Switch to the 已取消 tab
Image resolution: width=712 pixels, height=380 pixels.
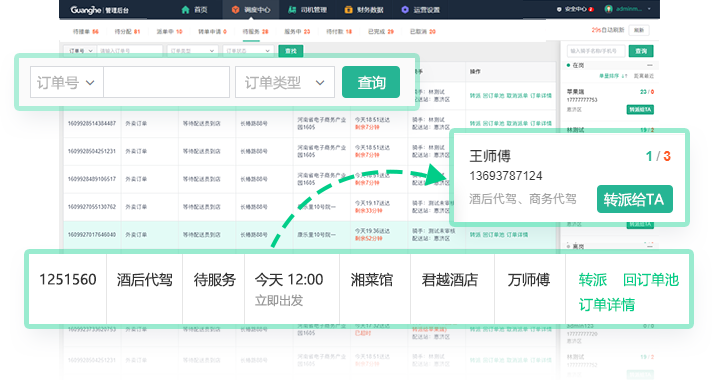tap(422, 32)
